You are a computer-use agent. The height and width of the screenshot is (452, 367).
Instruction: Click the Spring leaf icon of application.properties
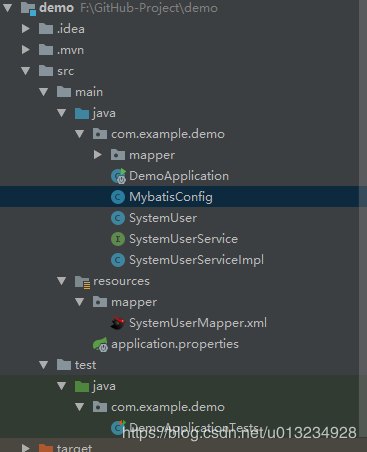click(100, 344)
